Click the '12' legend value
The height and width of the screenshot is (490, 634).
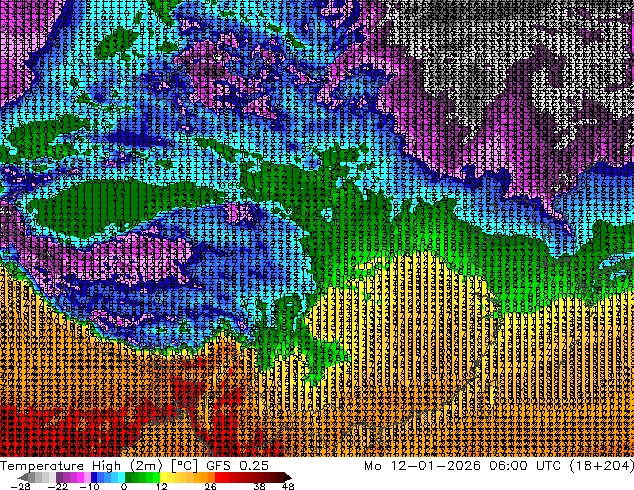tap(162, 486)
